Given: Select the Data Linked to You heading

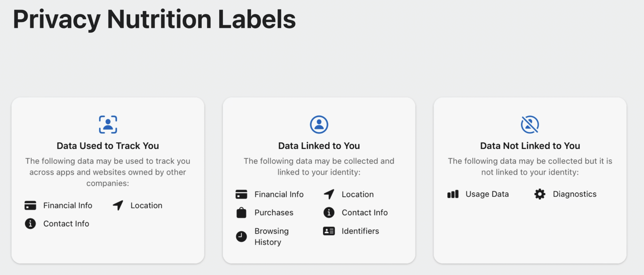Looking at the screenshot, I should (x=319, y=146).
